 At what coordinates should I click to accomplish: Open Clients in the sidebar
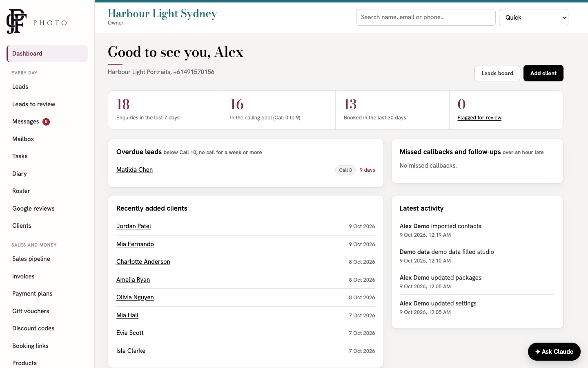(47, 226)
